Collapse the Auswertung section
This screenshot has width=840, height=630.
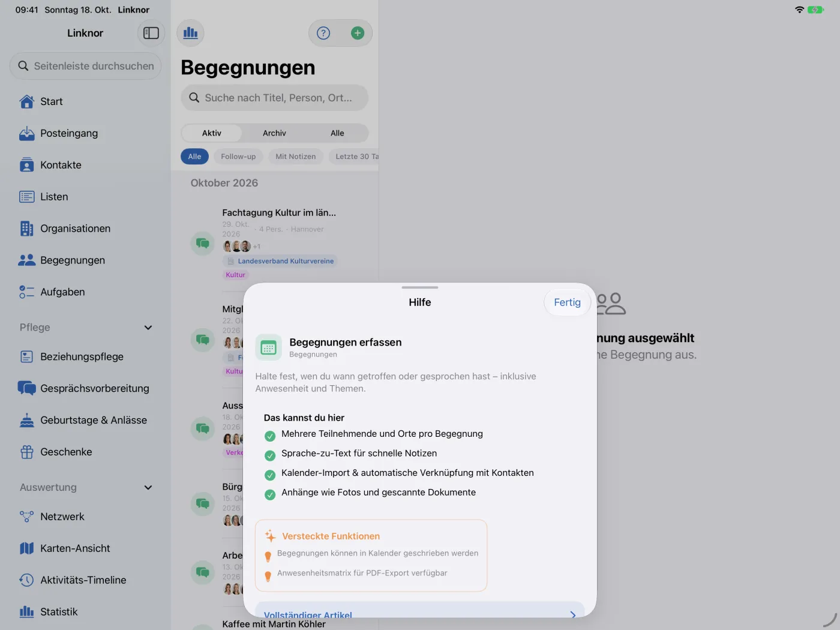coord(148,488)
